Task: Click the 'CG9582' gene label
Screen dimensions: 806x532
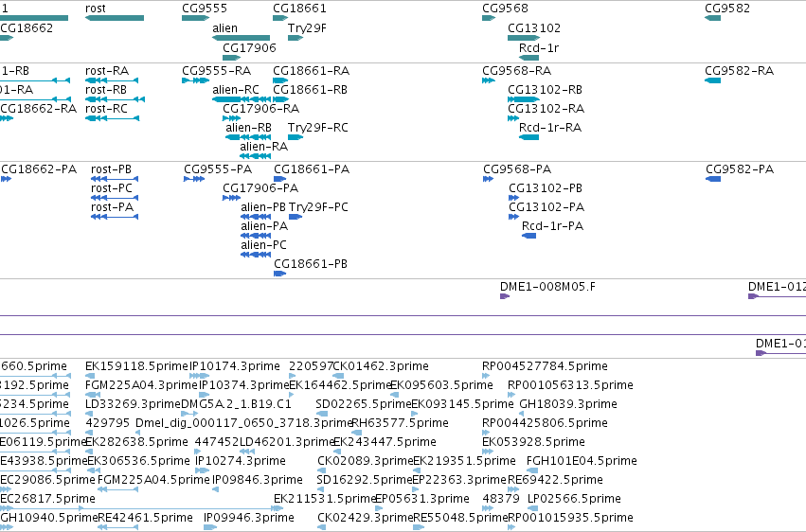Action: [x=727, y=9]
